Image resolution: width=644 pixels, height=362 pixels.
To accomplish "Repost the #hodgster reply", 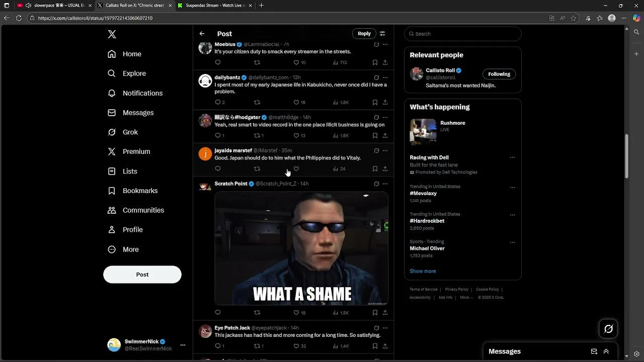I will pyautogui.click(x=257, y=135).
